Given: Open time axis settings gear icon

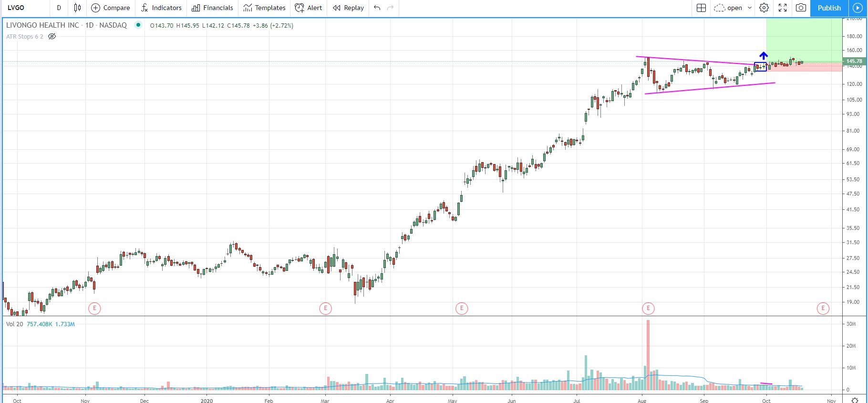Looking at the screenshot, I should pos(855,400).
